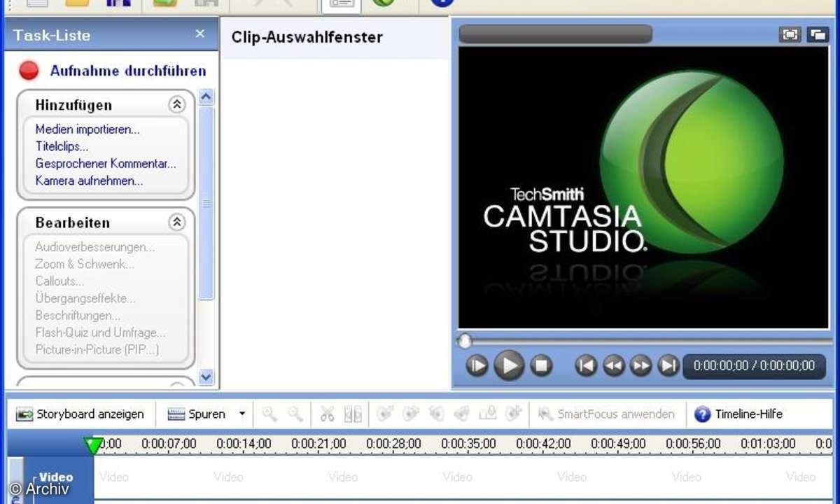Image resolution: width=840 pixels, height=504 pixels.
Task: Open 'Gesprochener Kommentar...' link
Action: 106,164
